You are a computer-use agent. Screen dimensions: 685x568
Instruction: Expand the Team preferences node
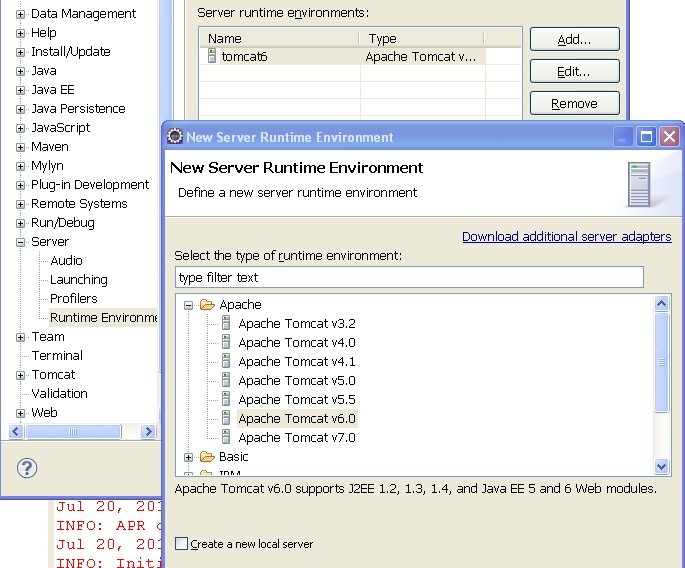[x=20, y=337]
